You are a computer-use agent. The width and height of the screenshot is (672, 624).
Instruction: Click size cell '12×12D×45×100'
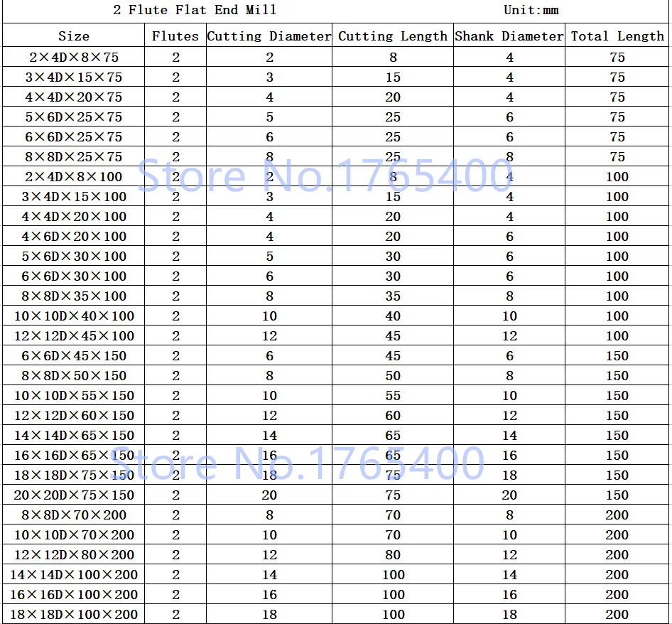click(x=74, y=335)
